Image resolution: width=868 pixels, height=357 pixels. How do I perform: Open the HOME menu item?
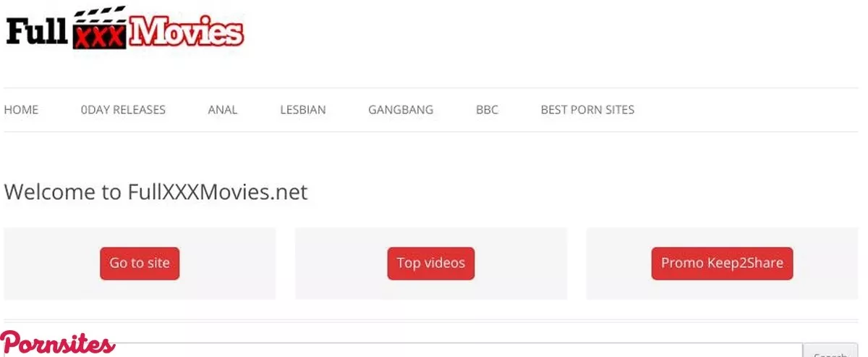coord(21,110)
